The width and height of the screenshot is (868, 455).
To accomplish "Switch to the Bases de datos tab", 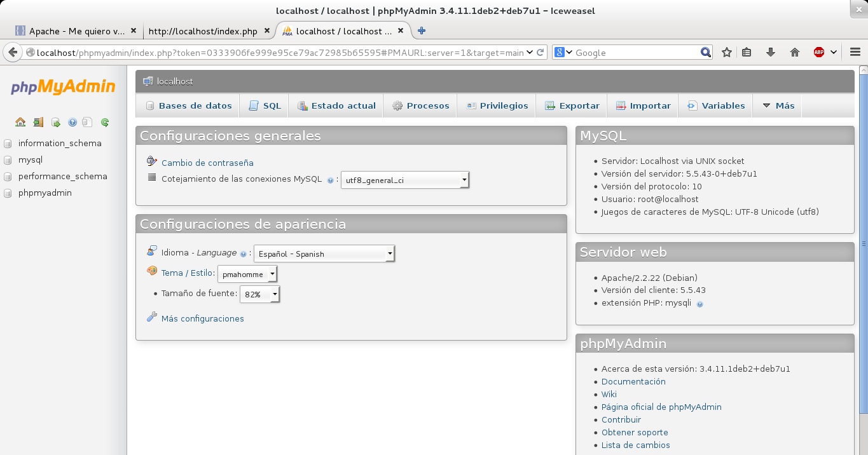I will point(188,106).
